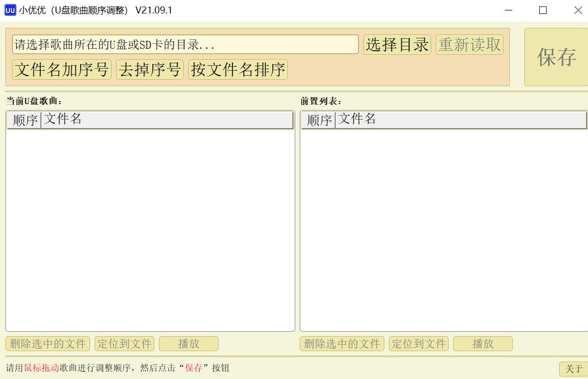Click 文件名 column header in 前置列表
Image resolution: width=588 pixels, height=379 pixels.
461,121
